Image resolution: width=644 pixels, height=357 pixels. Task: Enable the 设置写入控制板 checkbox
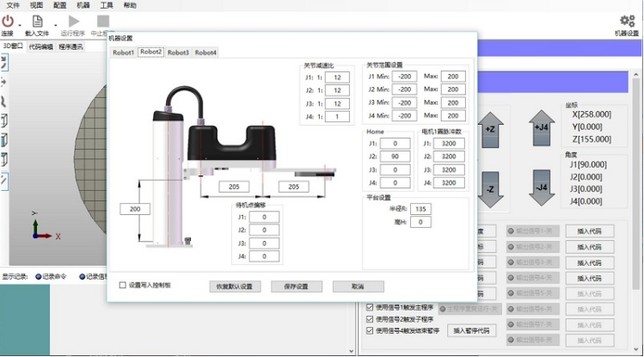pyautogui.click(x=122, y=285)
